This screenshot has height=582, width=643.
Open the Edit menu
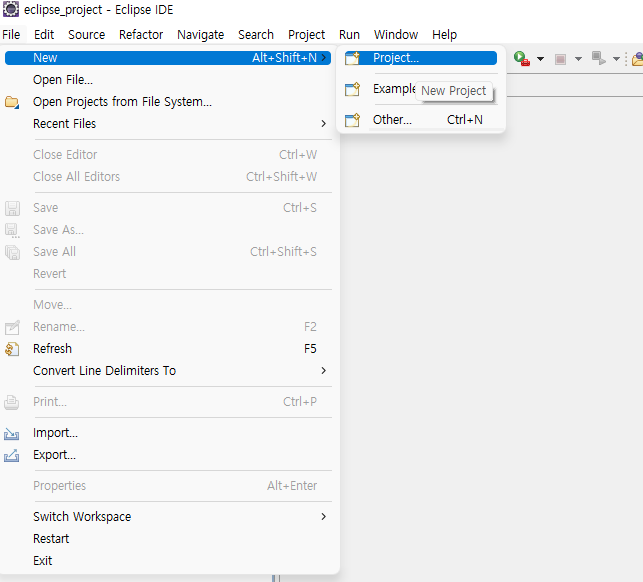click(x=44, y=34)
